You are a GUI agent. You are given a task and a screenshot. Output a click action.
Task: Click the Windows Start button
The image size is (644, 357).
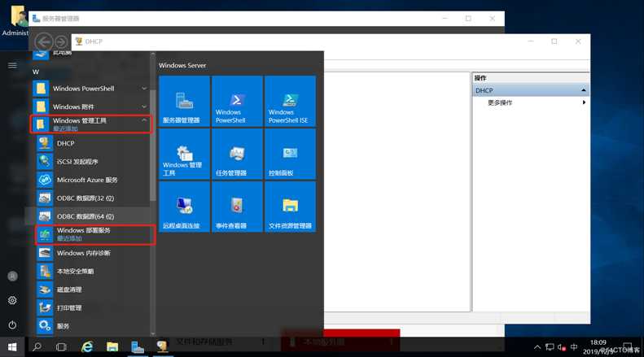[x=12, y=347]
